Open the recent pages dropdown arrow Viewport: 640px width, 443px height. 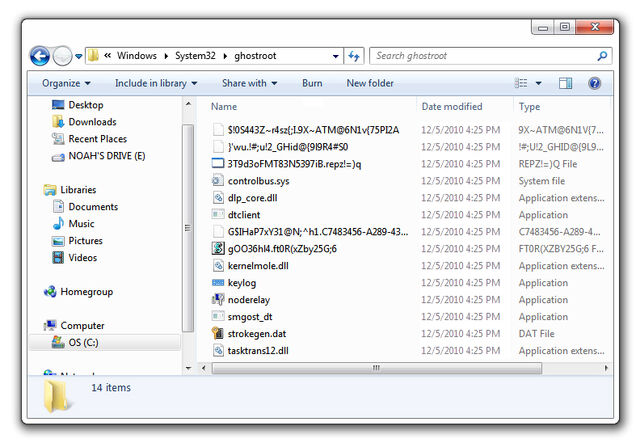click(x=78, y=56)
